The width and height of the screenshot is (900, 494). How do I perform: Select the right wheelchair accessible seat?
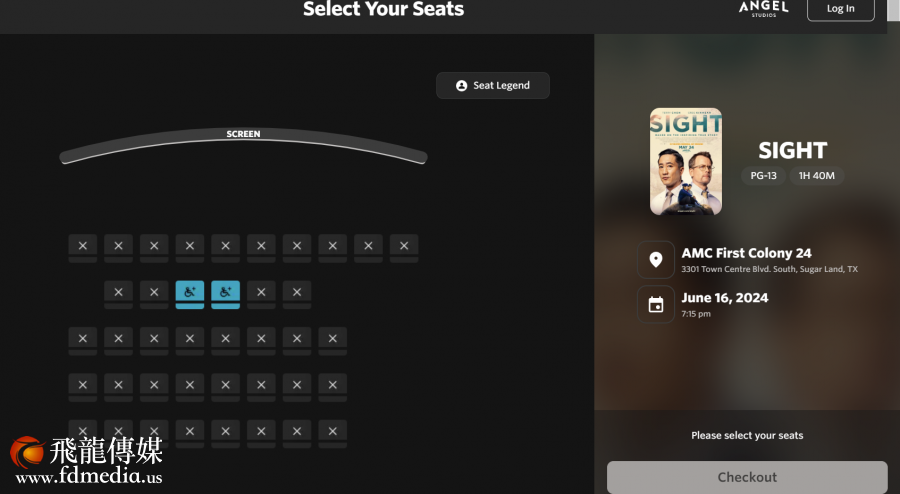click(x=225, y=291)
